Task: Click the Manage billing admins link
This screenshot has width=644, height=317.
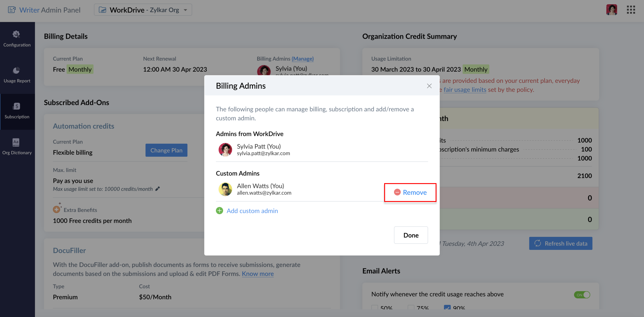Action: [x=303, y=59]
